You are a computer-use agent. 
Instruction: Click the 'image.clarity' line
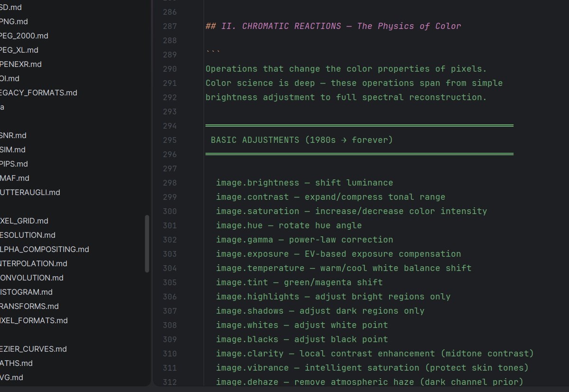click(375, 354)
